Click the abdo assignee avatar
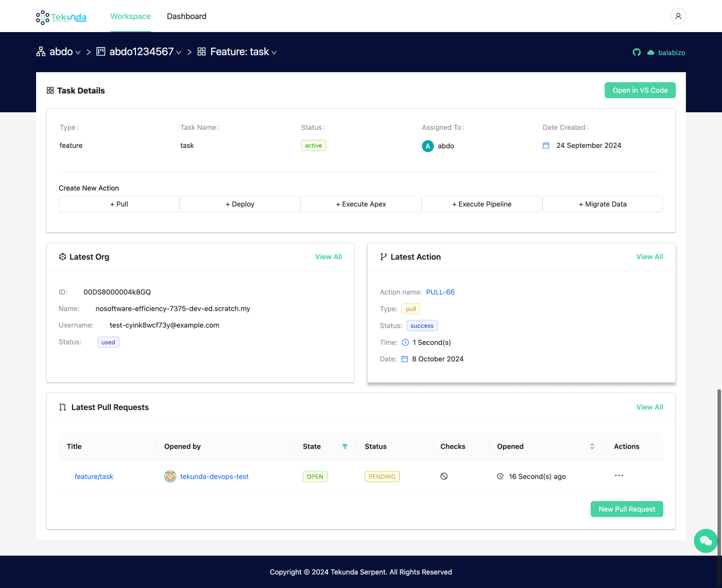722x588 pixels. pyautogui.click(x=428, y=146)
